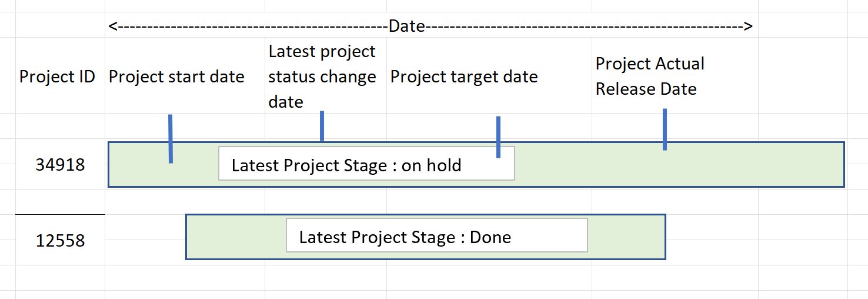The height and width of the screenshot is (299, 868).
Task: Click the blue marker under status change date
Action: 322,126
